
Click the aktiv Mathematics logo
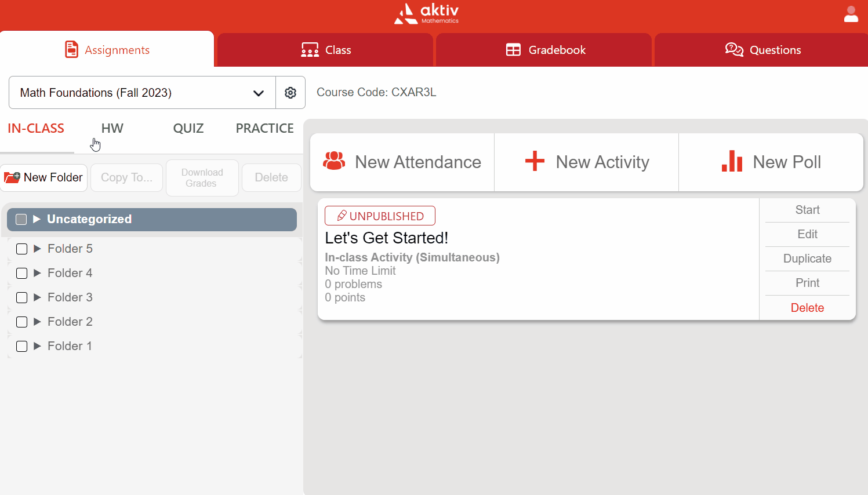[x=426, y=14]
